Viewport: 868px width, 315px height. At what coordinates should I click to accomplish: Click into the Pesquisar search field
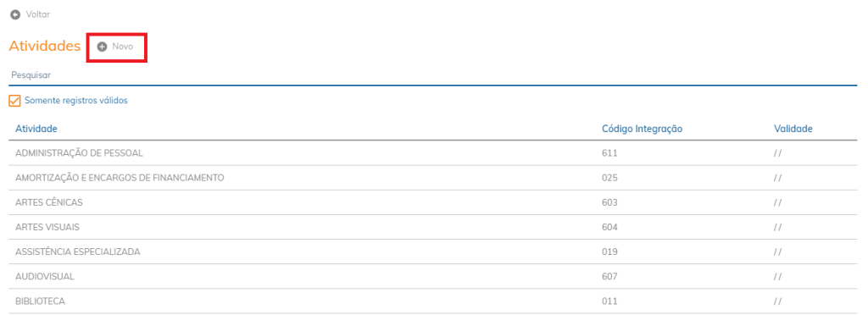pyautogui.click(x=433, y=75)
